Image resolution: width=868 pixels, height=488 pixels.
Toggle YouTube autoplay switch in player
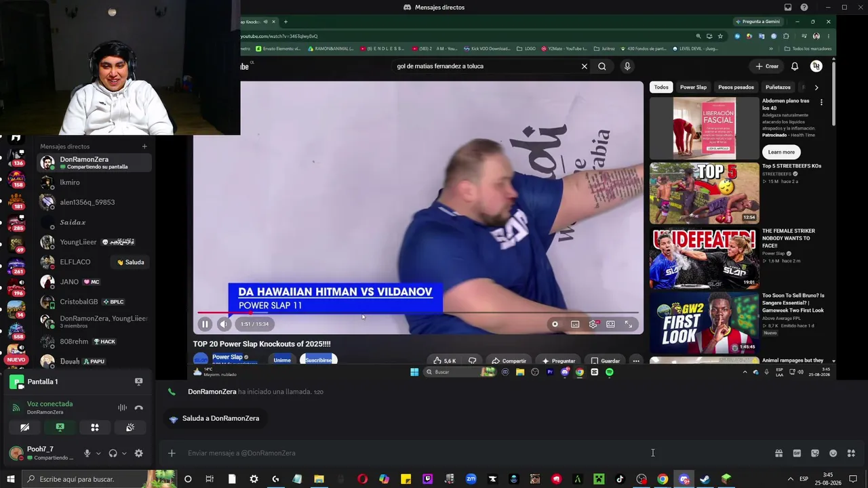click(x=555, y=324)
